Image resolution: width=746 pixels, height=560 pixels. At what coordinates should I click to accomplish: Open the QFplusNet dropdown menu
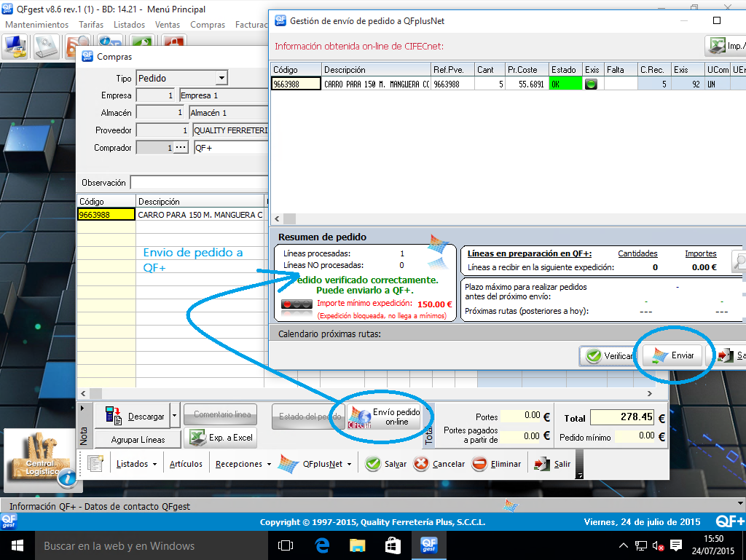click(x=315, y=464)
